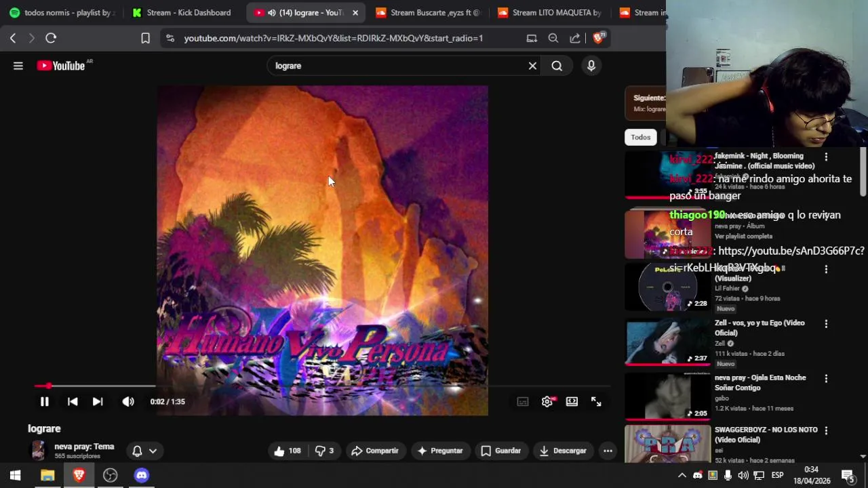Open options for Zell vos, yo y tu Ego

tap(826, 325)
